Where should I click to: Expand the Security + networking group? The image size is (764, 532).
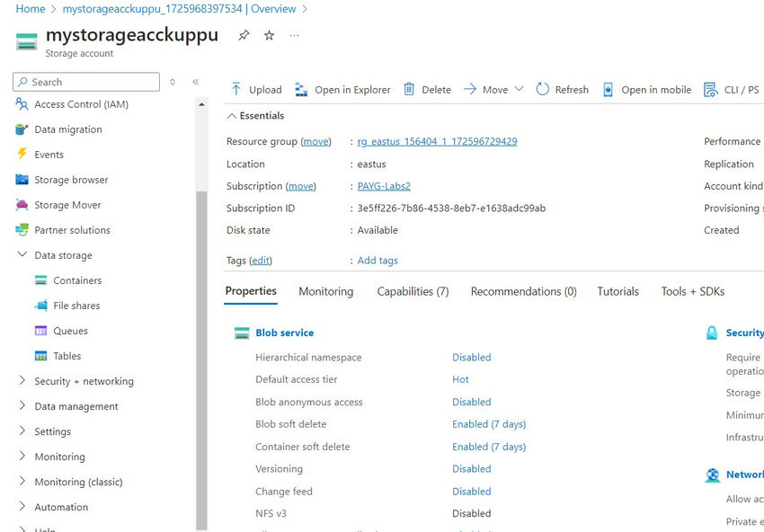coord(22,380)
